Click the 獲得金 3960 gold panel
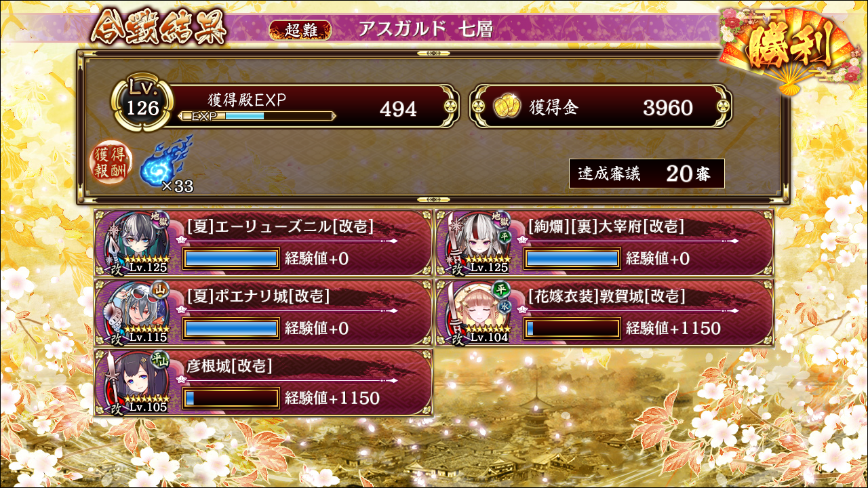 (601, 107)
